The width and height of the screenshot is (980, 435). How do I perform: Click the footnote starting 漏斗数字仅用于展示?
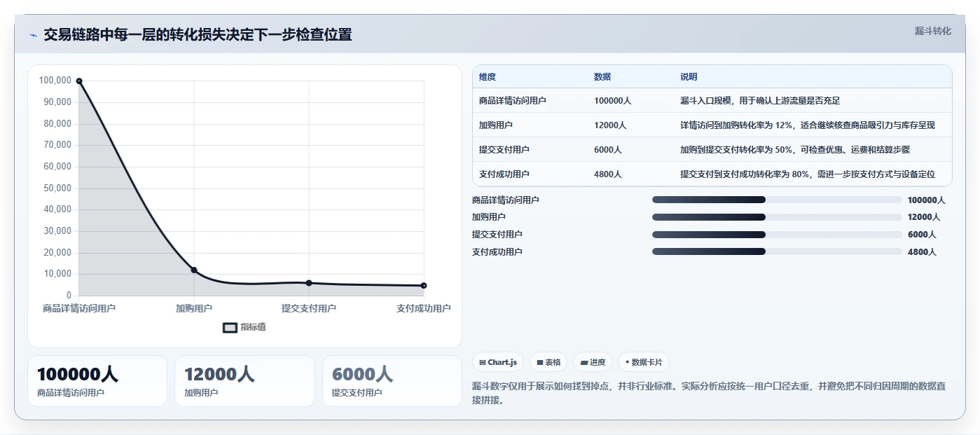point(710,393)
